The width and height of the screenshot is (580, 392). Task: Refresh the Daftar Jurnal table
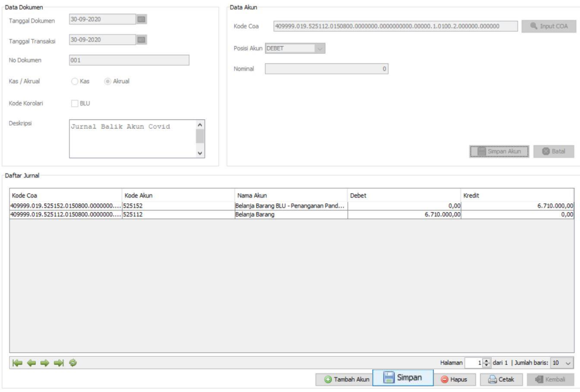(73, 363)
